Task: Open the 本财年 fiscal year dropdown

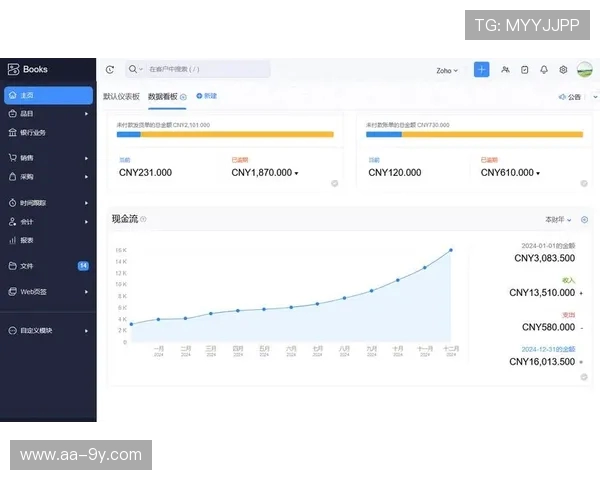Action: [x=558, y=220]
